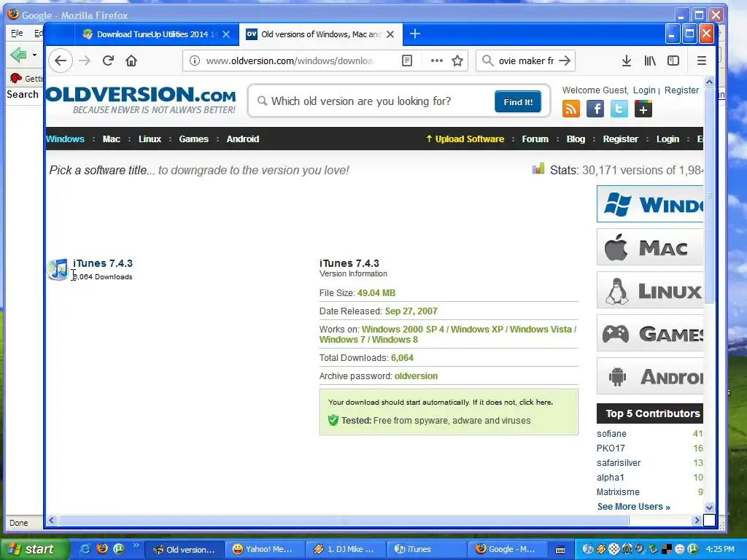747x560 pixels.
Task: Open contributor sofiane profile
Action: click(x=611, y=434)
